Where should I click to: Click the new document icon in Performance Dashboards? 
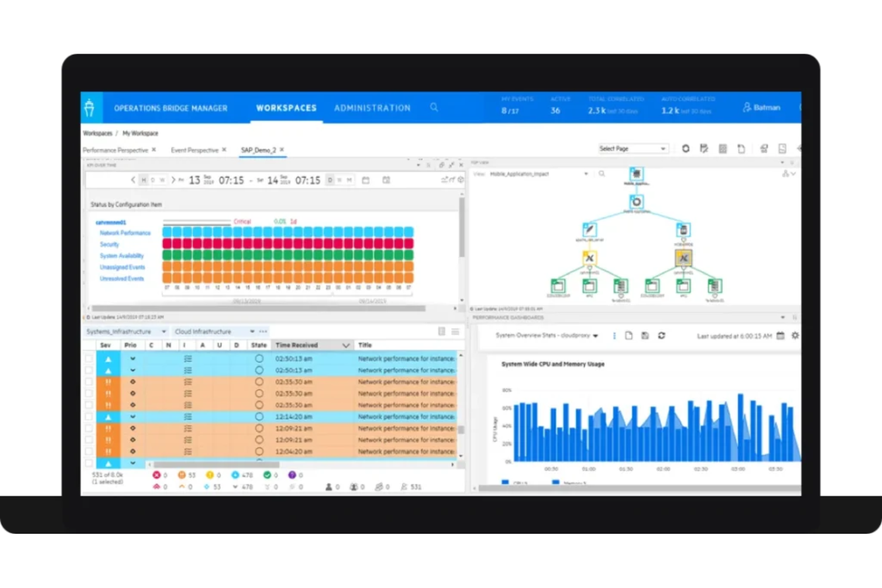[x=629, y=335]
